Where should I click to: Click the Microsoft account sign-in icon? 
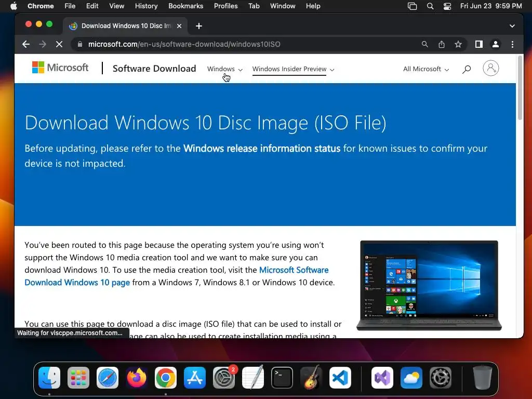(x=490, y=68)
